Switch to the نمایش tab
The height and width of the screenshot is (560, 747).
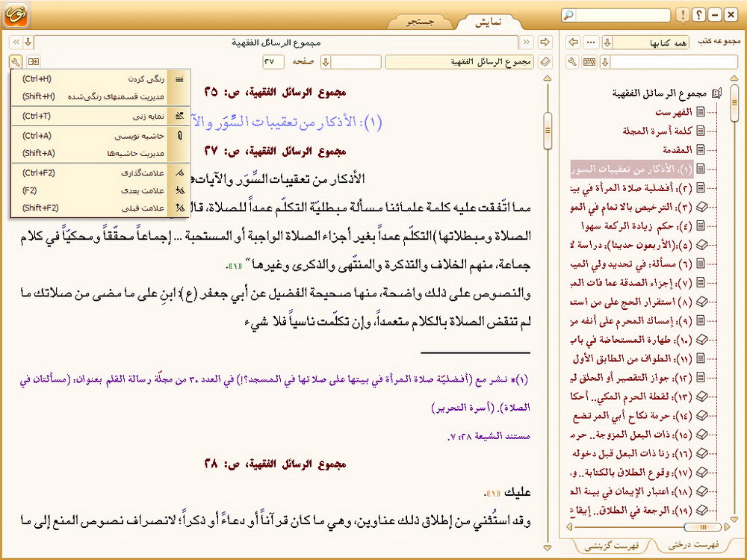(x=489, y=22)
